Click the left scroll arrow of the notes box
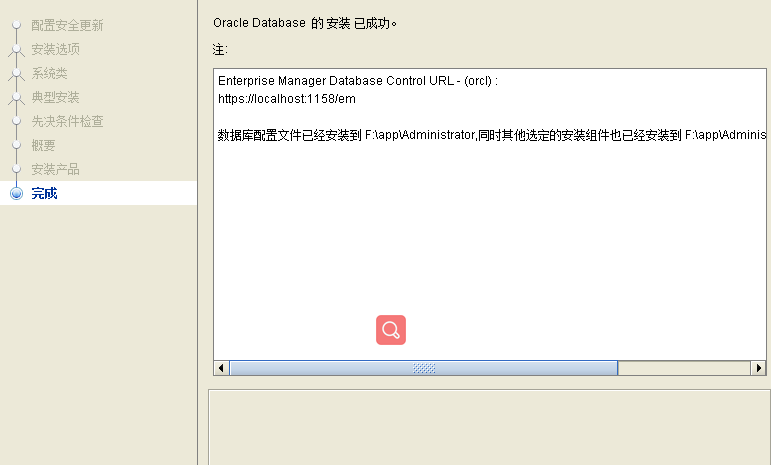 (x=221, y=368)
